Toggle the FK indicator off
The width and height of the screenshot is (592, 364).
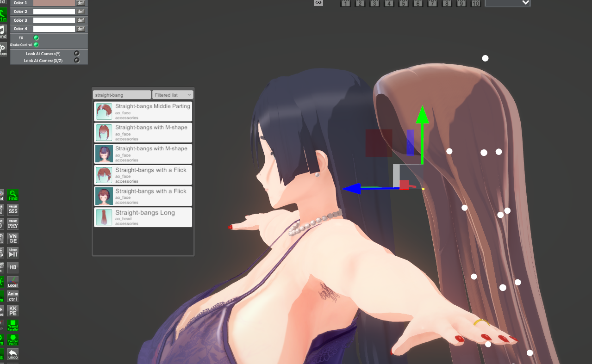click(x=36, y=38)
